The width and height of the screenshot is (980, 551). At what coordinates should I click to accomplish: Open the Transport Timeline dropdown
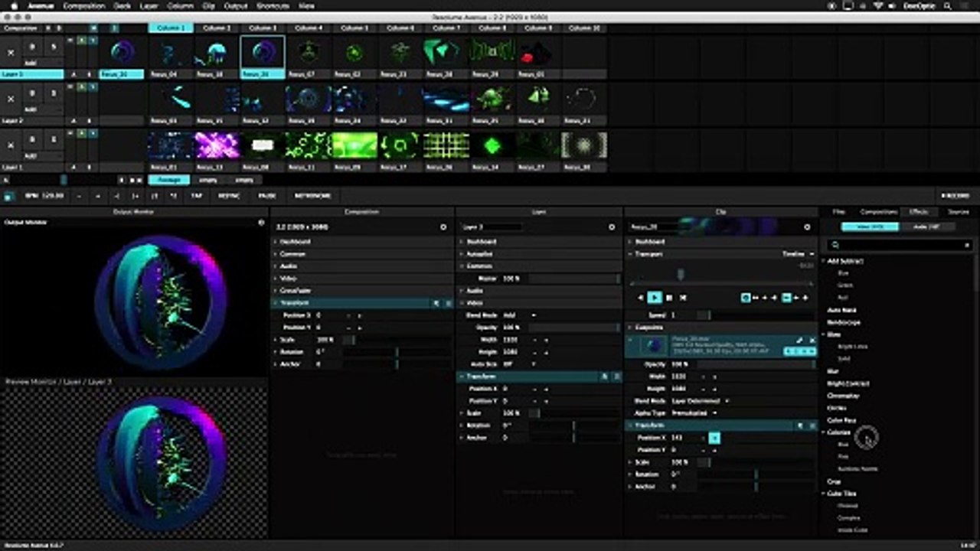point(797,254)
